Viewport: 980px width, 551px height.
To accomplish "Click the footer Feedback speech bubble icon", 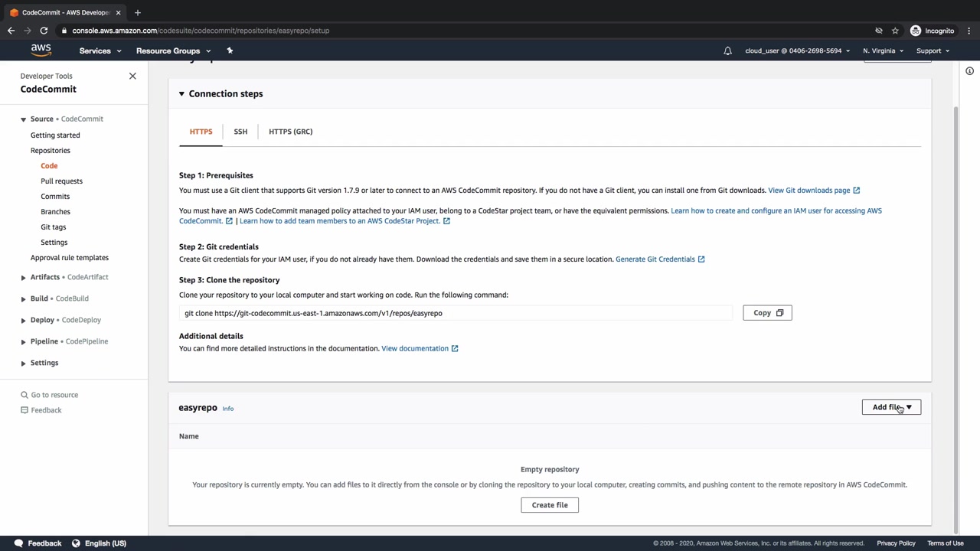I will point(18,543).
